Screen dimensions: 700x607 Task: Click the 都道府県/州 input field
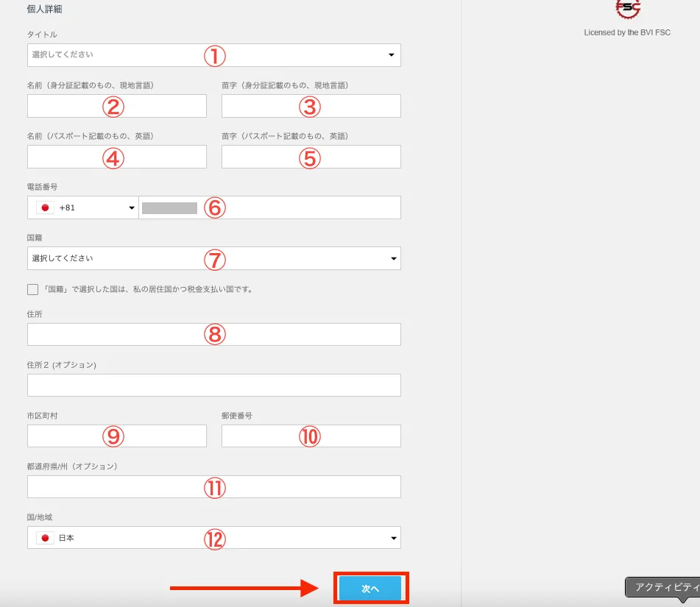tap(214, 487)
